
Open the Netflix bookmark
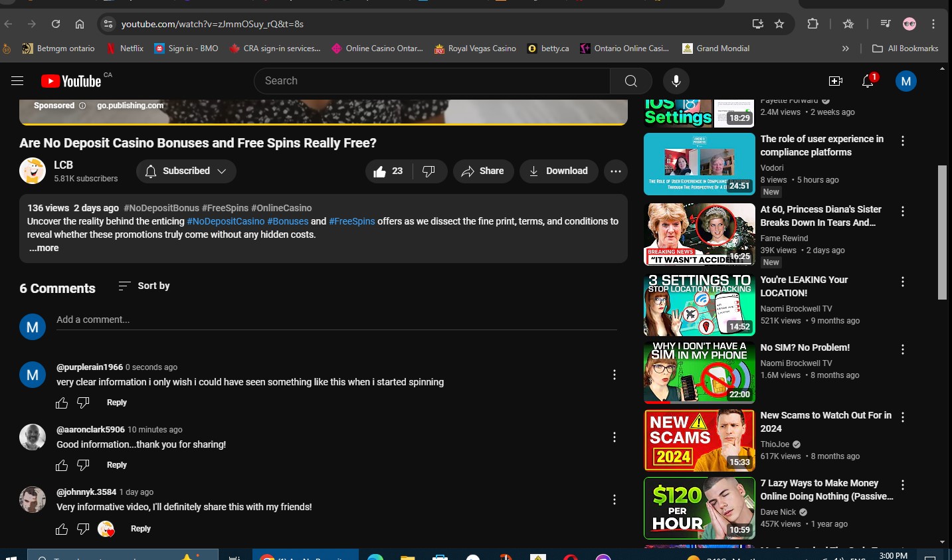pos(125,48)
